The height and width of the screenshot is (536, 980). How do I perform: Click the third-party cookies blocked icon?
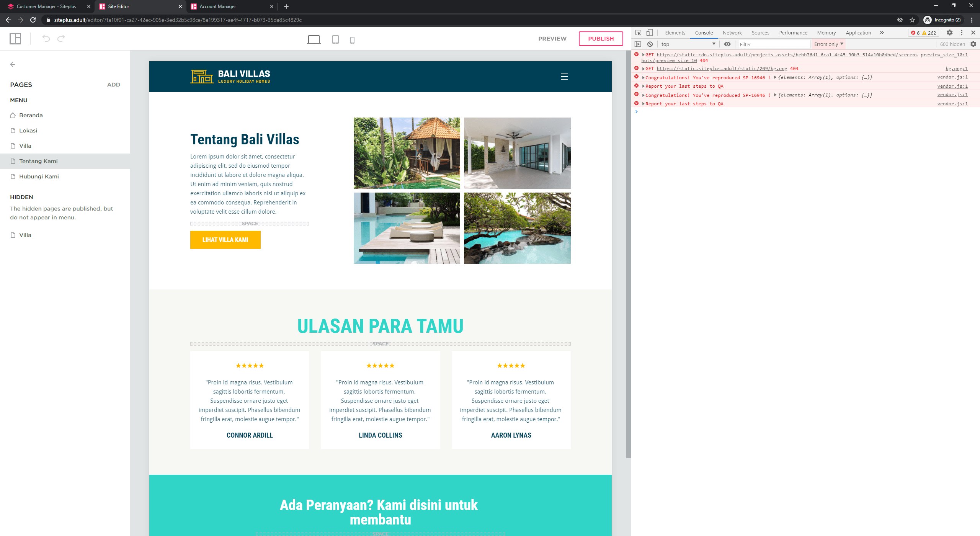click(x=900, y=20)
